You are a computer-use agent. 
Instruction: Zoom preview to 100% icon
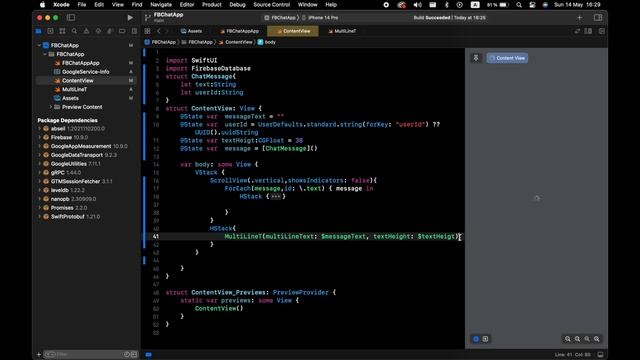point(578,339)
